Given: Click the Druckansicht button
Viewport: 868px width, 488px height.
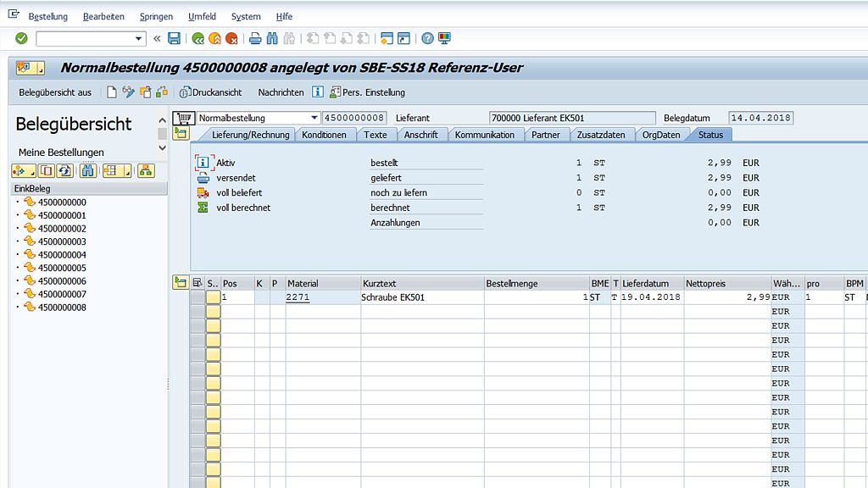Looking at the screenshot, I should tap(211, 92).
